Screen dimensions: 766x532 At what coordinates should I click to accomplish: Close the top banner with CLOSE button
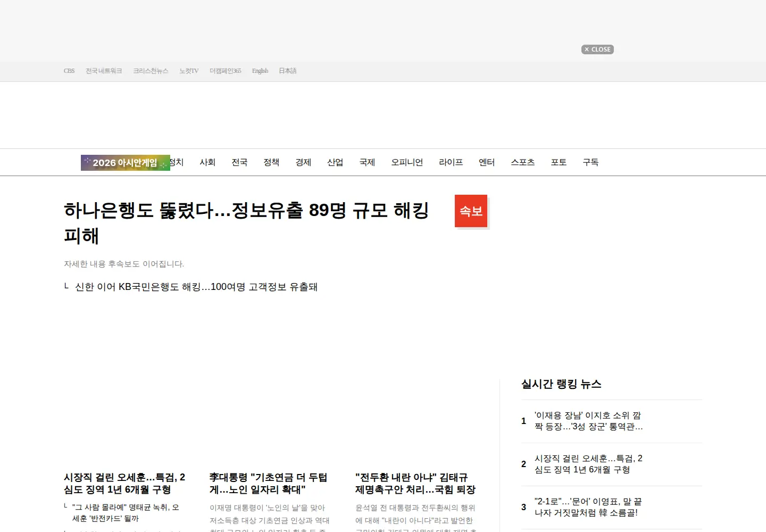pyautogui.click(x=597, y=49)
